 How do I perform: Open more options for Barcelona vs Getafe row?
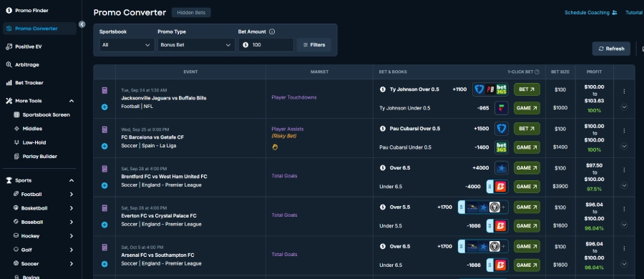point(624,131)
